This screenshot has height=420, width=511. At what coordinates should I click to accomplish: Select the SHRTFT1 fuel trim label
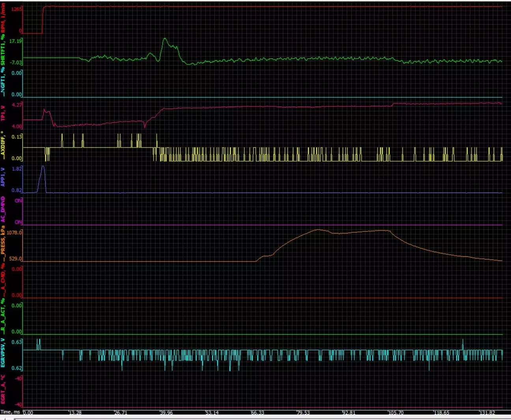(x=4, y=50)
